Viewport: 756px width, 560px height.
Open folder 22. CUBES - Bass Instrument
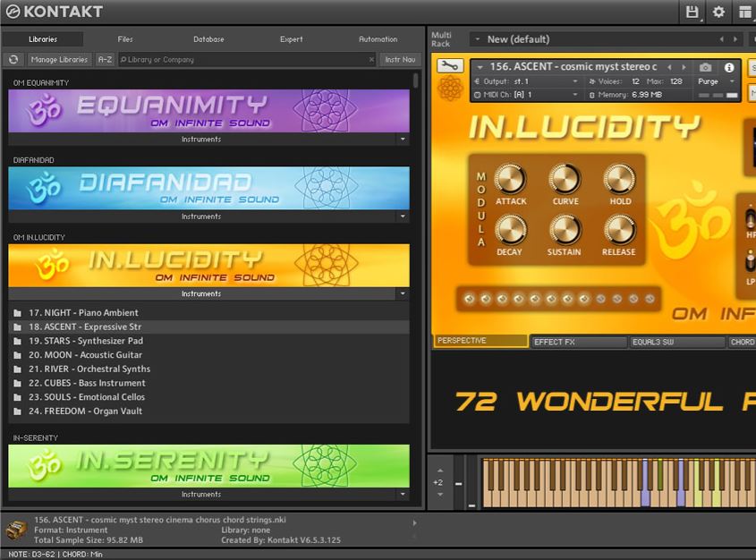click(208, 383)
